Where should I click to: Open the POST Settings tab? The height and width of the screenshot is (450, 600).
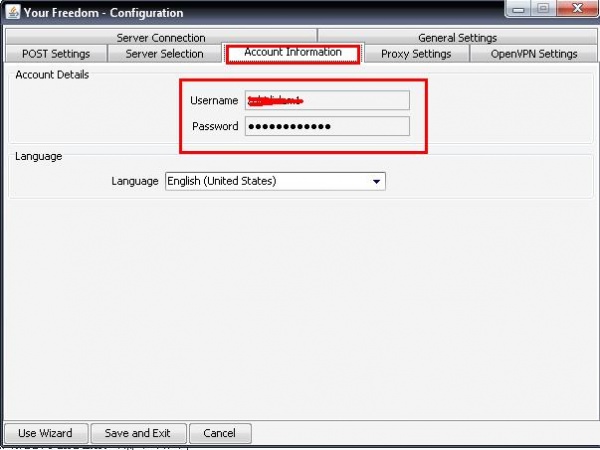click(x=56, y=54)
